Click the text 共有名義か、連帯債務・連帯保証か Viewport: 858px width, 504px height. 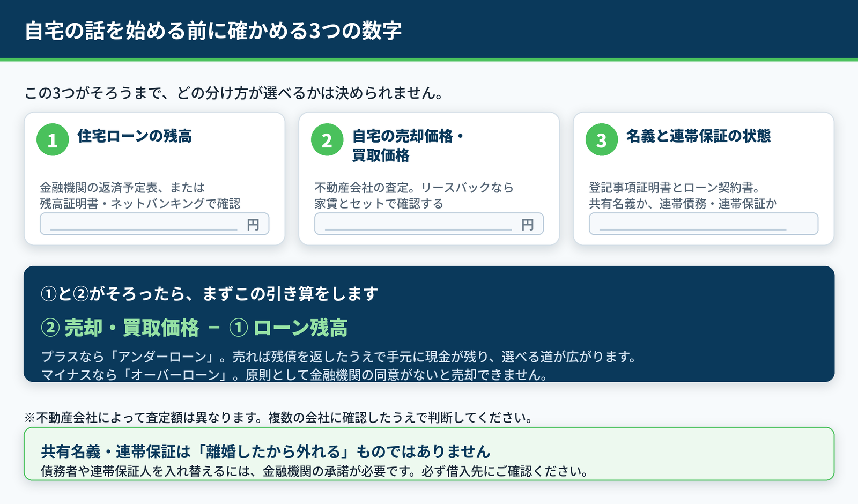[x=683, y=204]
